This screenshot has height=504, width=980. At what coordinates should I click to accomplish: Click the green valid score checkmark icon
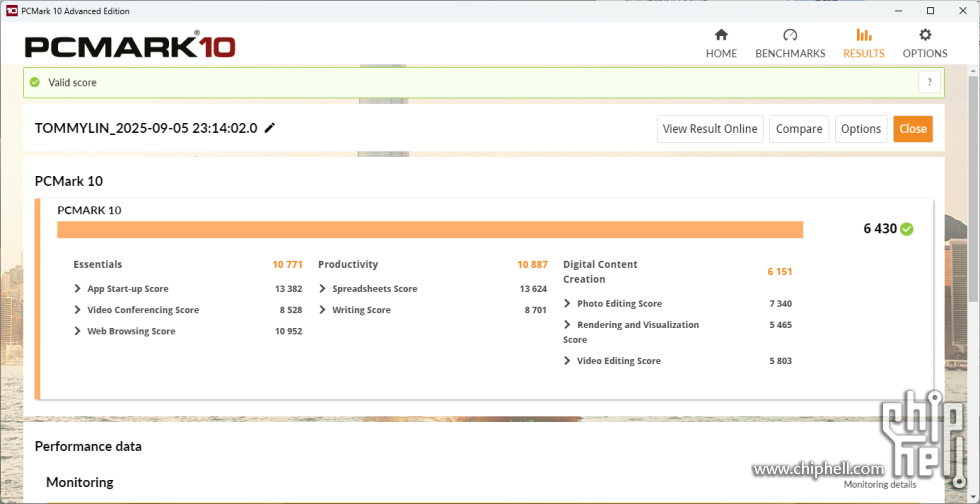click(x=35, y=82)
